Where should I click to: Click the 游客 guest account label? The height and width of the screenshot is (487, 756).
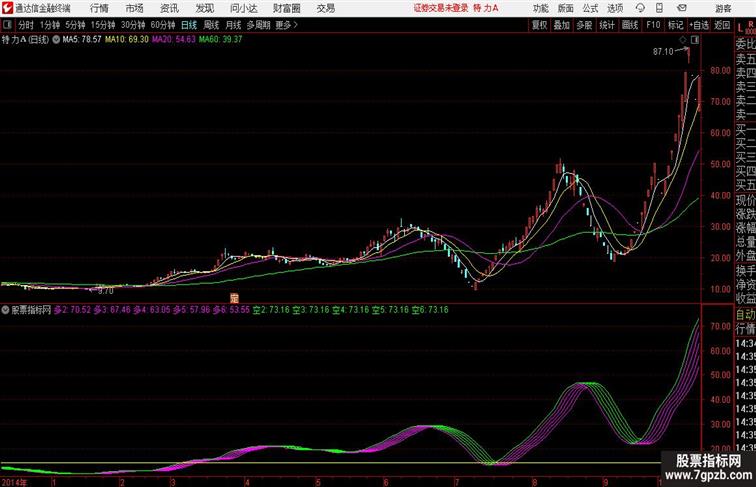[723, 8]
